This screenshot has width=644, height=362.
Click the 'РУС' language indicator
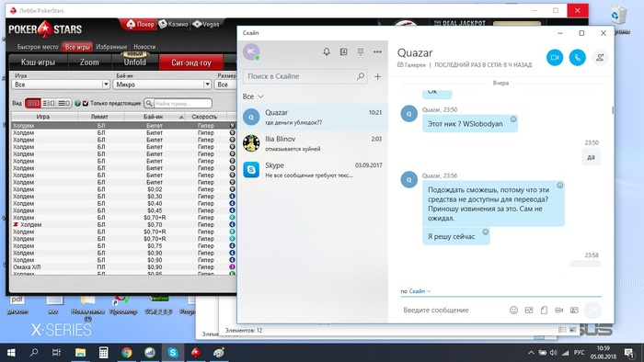point(579,353)
